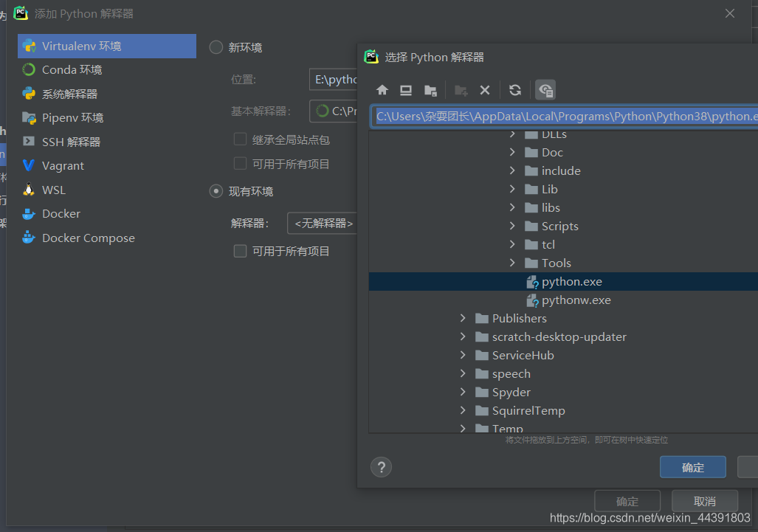Expand the Doc folder
758x532 pixels.
click(x=512, y=152)
